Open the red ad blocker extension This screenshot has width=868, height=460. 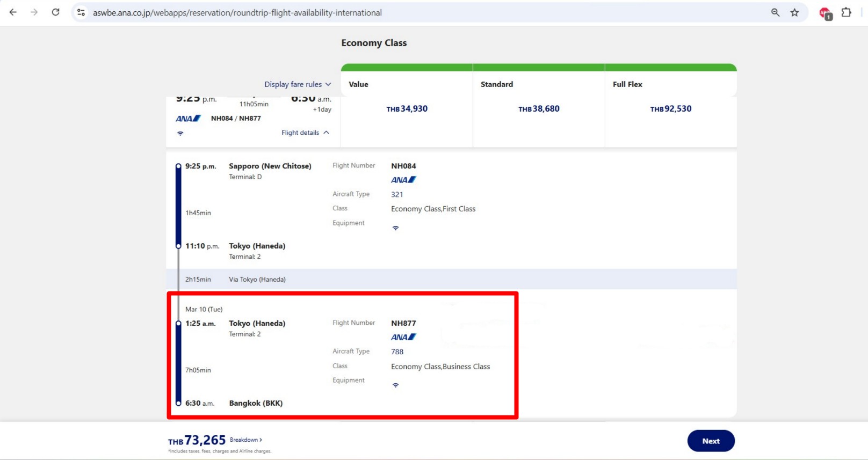coord(825,13)
